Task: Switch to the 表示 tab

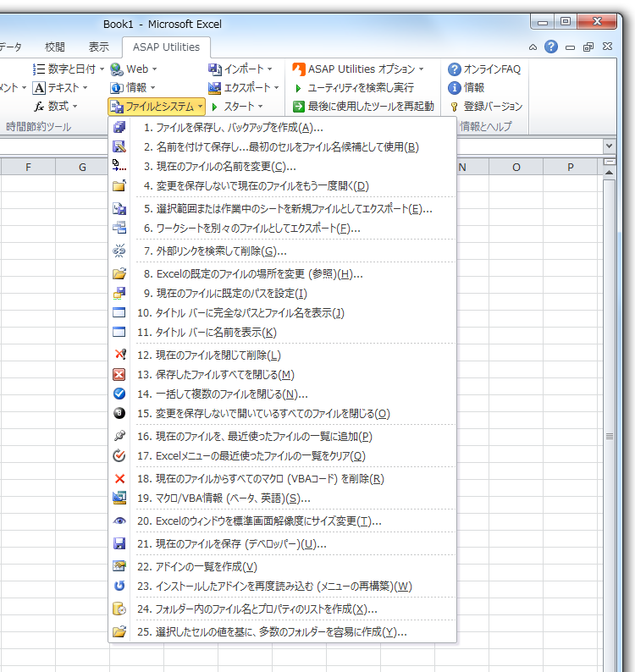Action: pyautogui.click(x=98, y=47)
